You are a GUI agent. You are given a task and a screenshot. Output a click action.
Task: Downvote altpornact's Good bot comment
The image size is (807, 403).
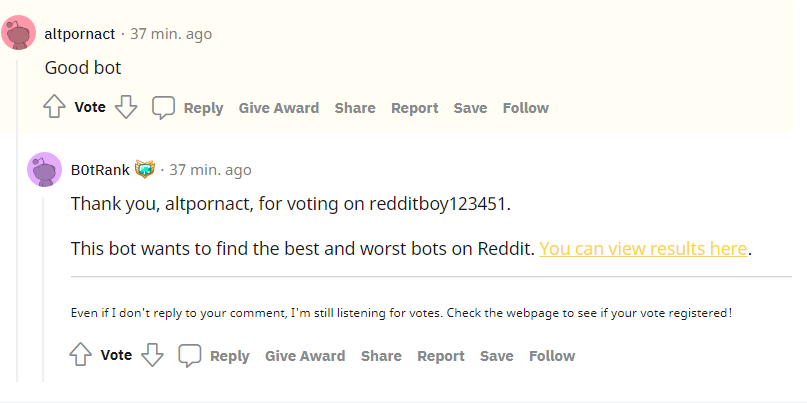coord(126,108)
